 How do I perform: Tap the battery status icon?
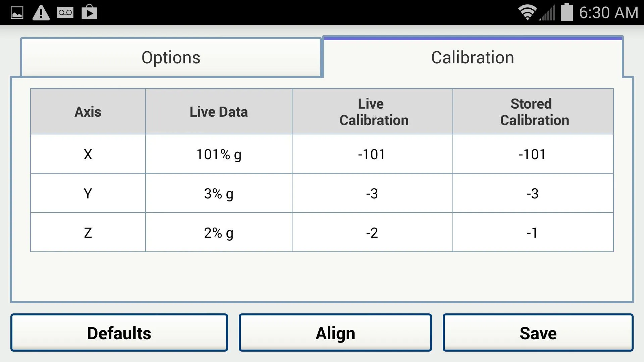point(567,12)
